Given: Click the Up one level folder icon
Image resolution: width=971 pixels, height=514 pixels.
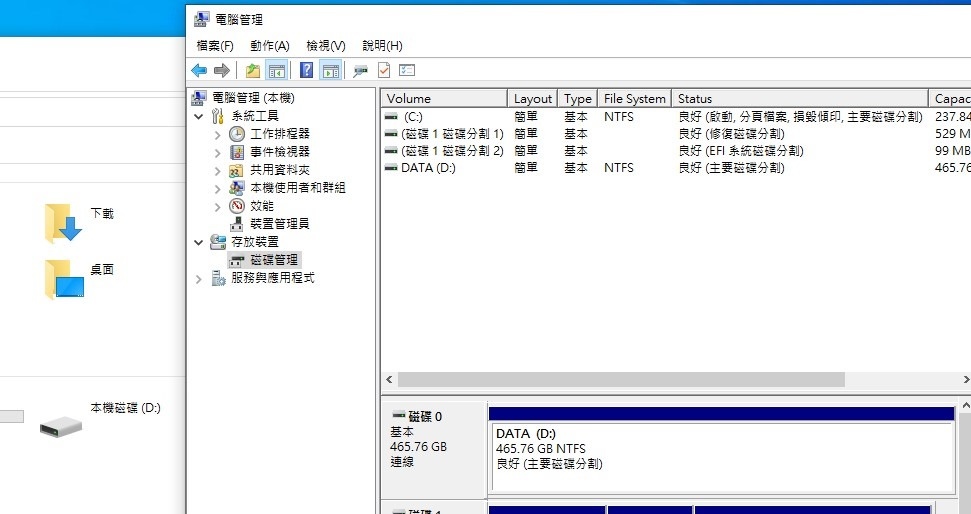Looking at the screenshot, I should coord(253,71).
